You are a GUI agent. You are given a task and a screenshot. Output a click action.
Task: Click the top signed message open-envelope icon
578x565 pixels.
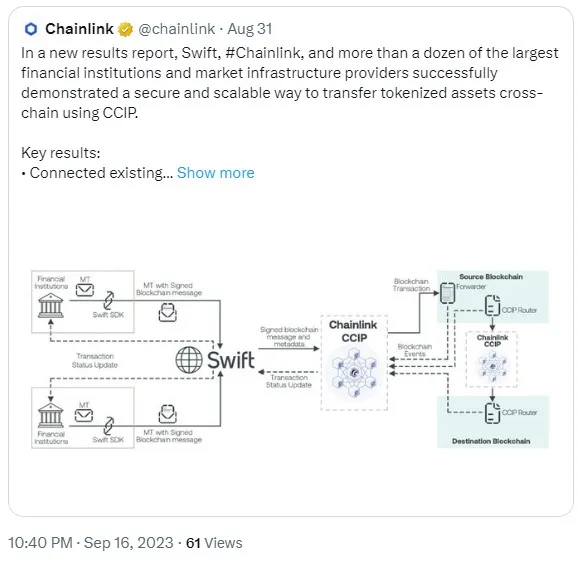pos(167,312)
